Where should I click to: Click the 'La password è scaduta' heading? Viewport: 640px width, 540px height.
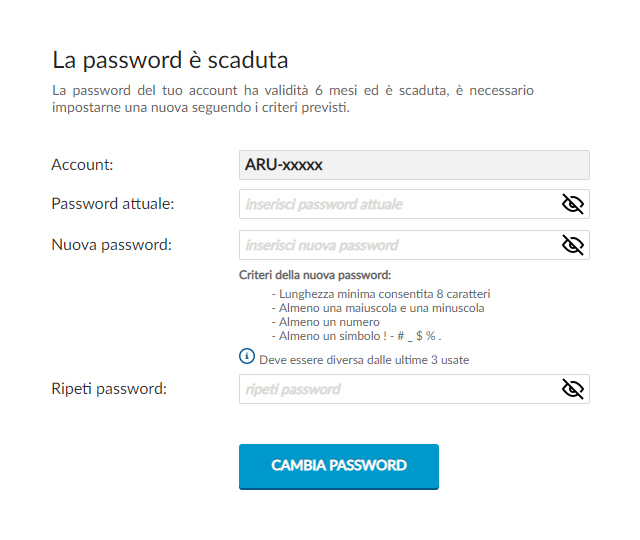[170, 60]
